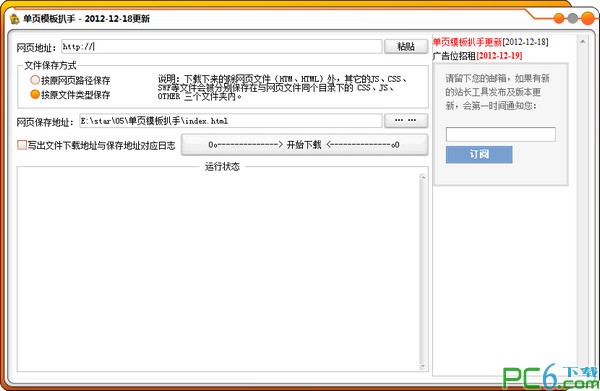The width and height of the screenshot is (600, 391).
Task: Close window with the rightmost orange circle
Action: click(587, 18)
